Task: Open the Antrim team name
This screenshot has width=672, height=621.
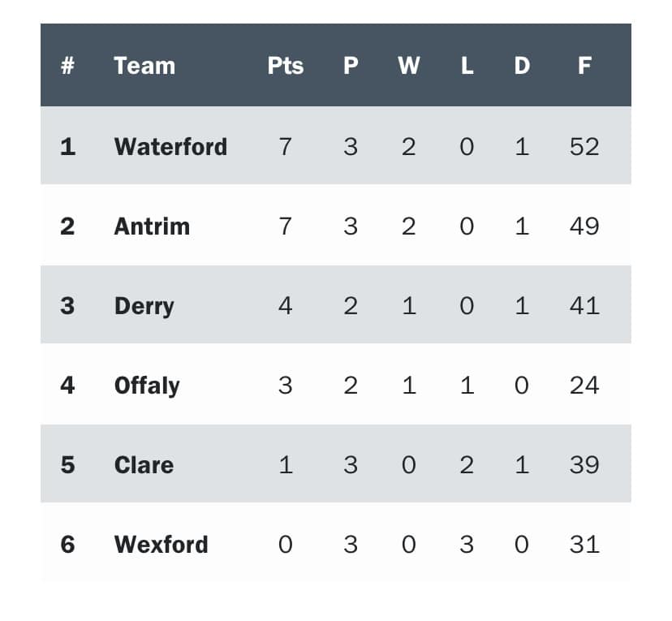Action: coord(152,226)
